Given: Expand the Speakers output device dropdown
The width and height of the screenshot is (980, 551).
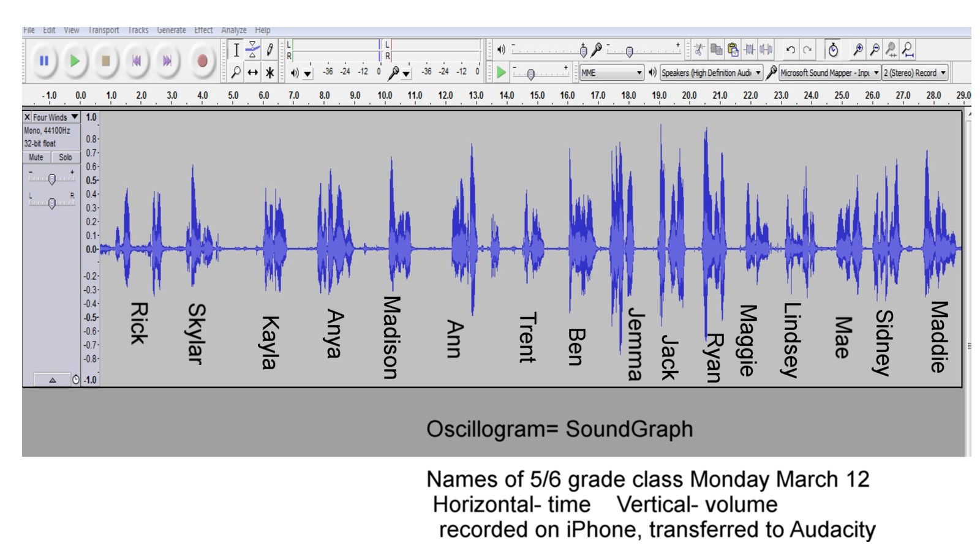Looking at the screenshot, I should click(x=711, y=73).
